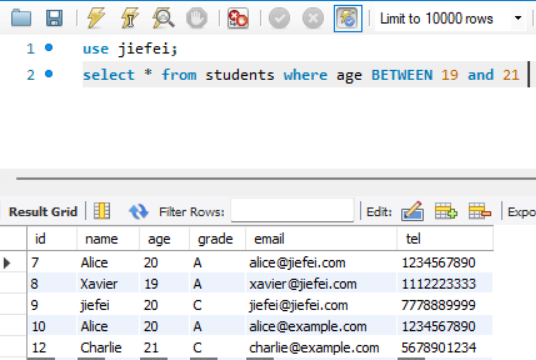This screenshot has height=360, width=536.
Task: Toggle auto-commit mode button
Action: coord(348,18)
